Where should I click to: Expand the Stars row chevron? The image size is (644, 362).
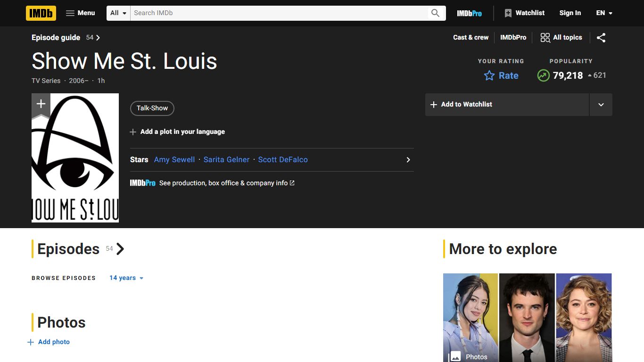click(408, 160)
